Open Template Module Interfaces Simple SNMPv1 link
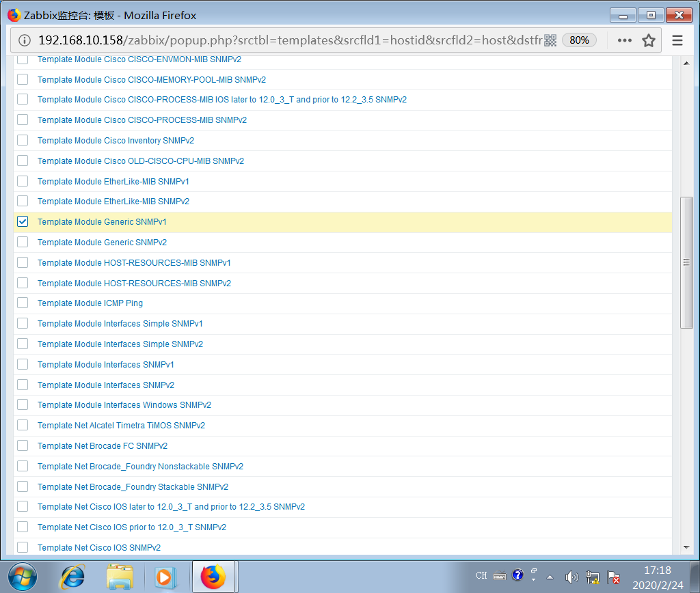700x593 pixels. pyautogui.click(x=120, y=324)
